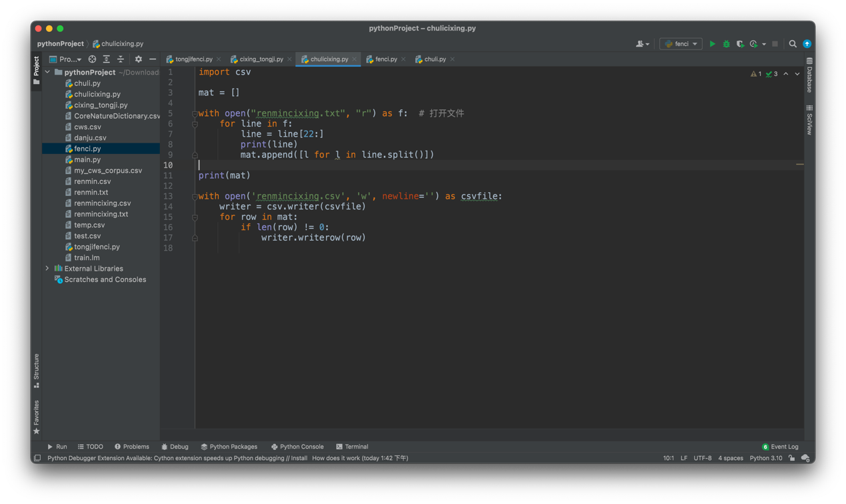Switch to the cixing_tongji.py editor tab
The width and height of the screenshot is (846, 504).
tap(261, 59)
